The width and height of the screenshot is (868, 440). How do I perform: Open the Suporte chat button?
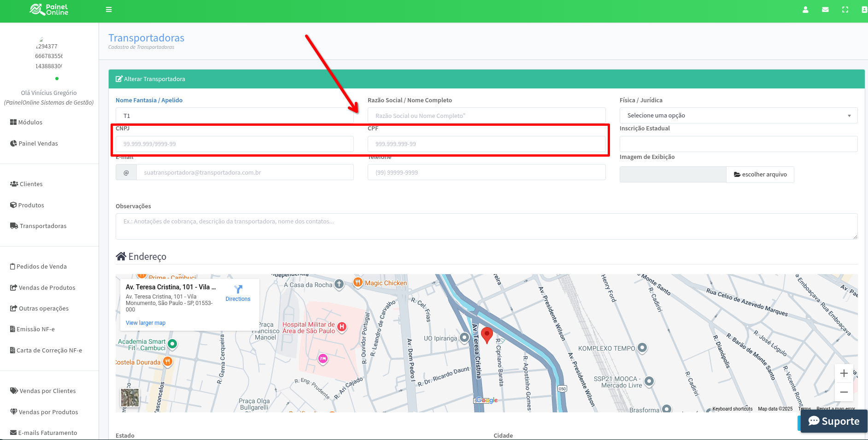click(x=833, y=421)
